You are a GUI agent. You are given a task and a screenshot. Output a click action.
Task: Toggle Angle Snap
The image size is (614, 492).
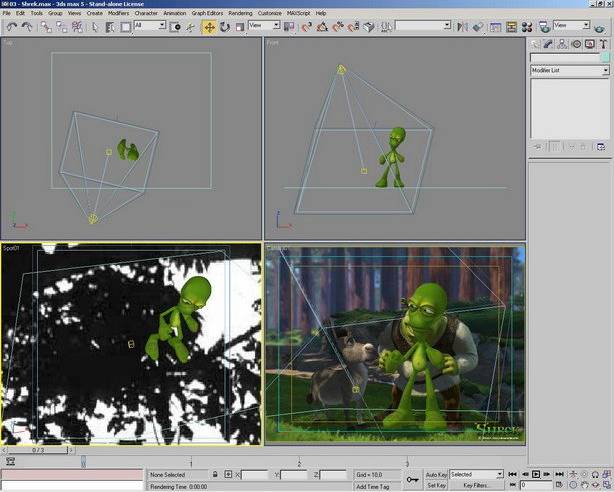click(x=322, y=27)
